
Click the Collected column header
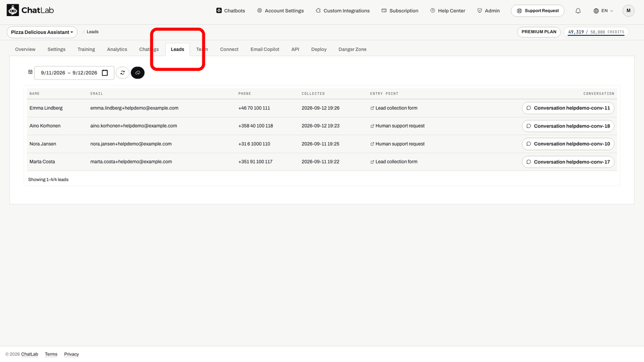point(313,94)
